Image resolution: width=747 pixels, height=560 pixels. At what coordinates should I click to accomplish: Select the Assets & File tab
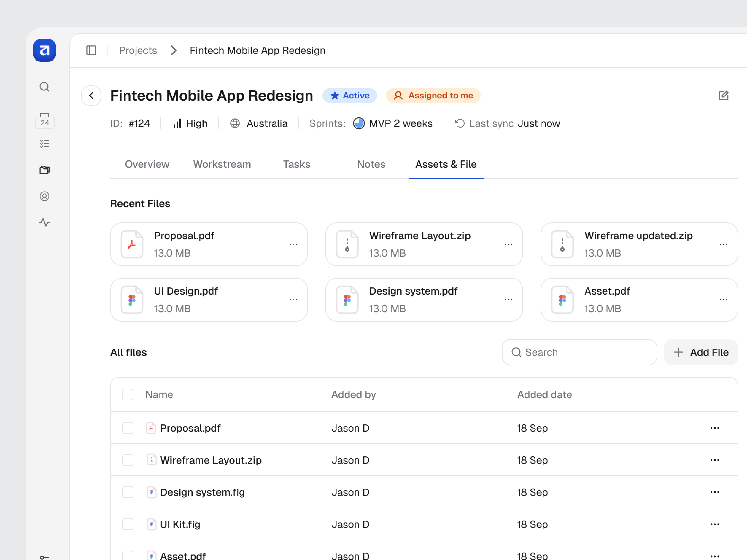click(446, 164)
